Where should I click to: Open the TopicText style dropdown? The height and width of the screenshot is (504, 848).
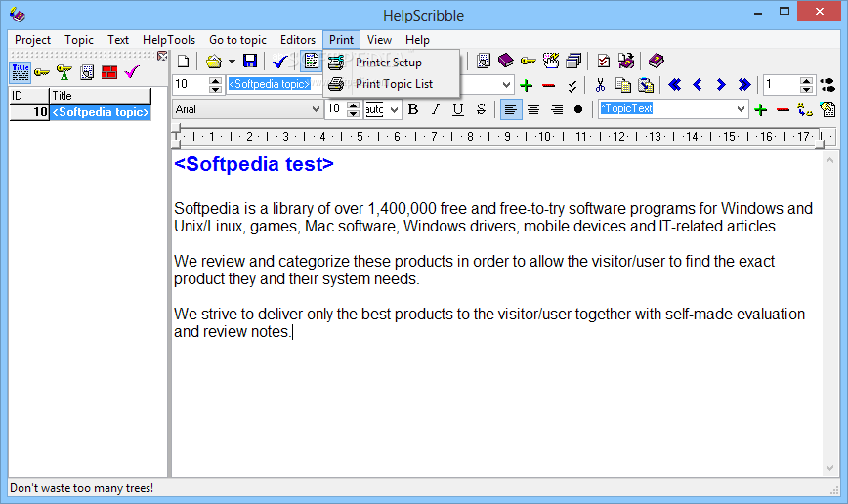click(x=741, y=109)
